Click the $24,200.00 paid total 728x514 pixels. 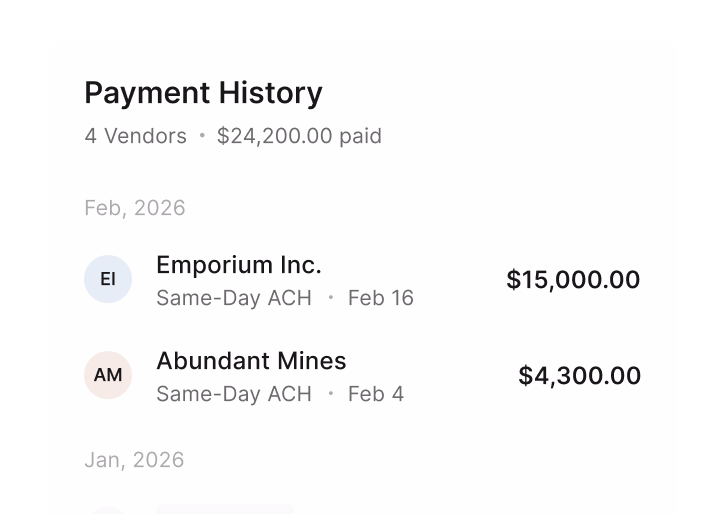pos(299,136)
